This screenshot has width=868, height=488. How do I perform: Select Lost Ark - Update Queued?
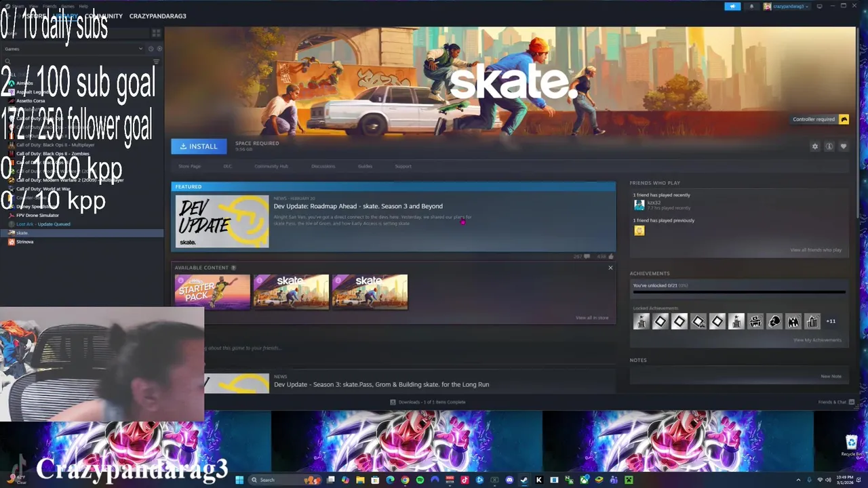pos(43,224)
